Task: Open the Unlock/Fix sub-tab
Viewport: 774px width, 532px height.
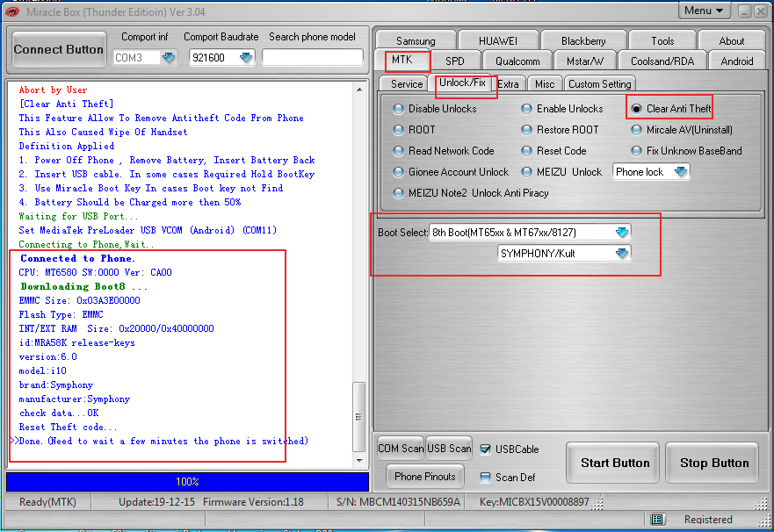Action: click(462, 83)
